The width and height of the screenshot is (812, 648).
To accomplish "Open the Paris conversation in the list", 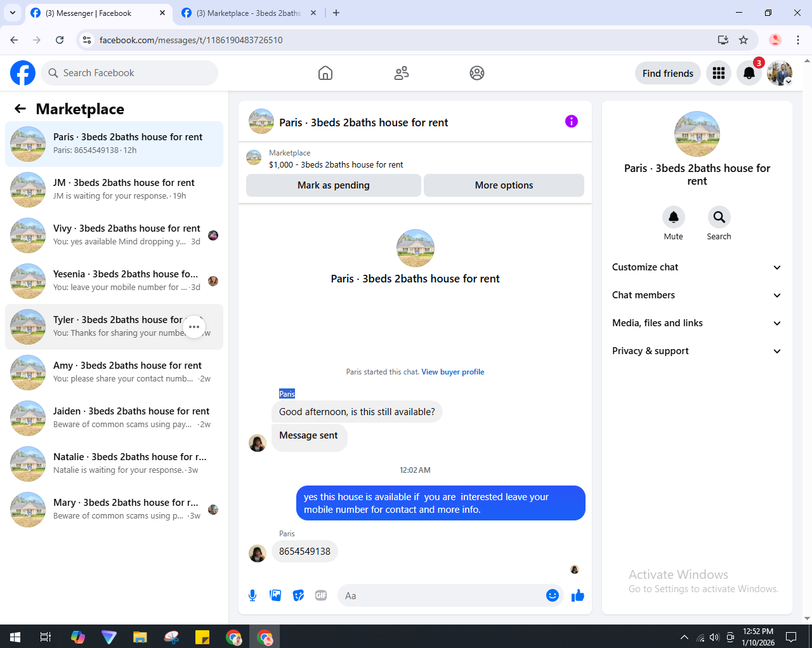I will pos(114,144).
